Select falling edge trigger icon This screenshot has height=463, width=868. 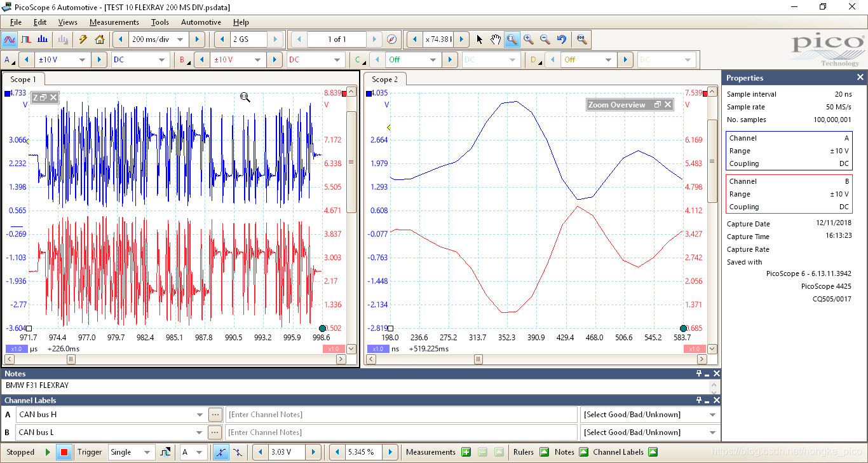coord(237,452)
